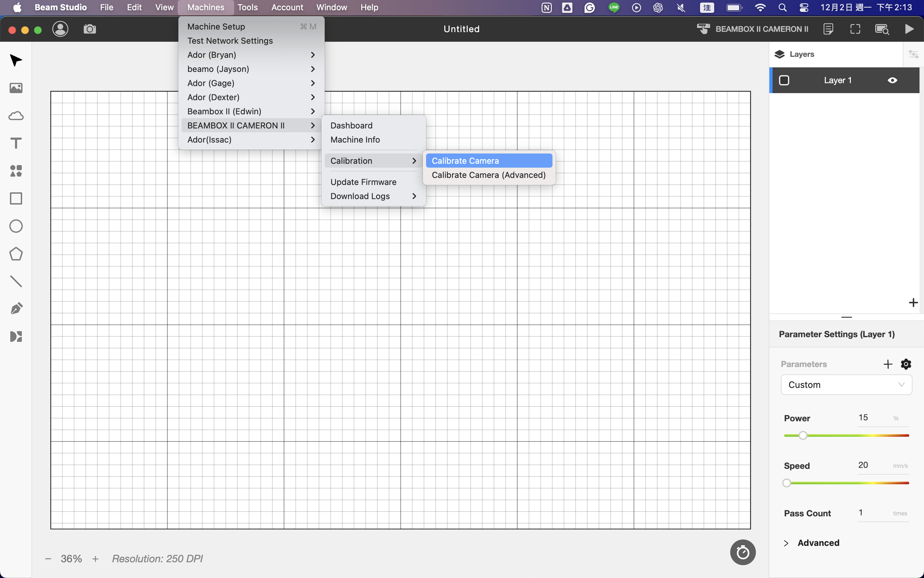Open parameter management gear icon
Screen dimensions: 924x578
906,364
